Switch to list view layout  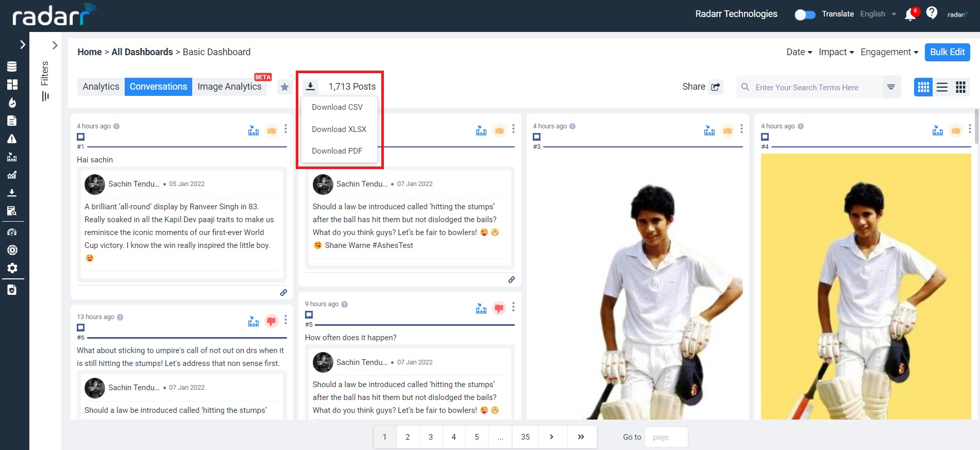pyautogui.click(x=942, y=87)
